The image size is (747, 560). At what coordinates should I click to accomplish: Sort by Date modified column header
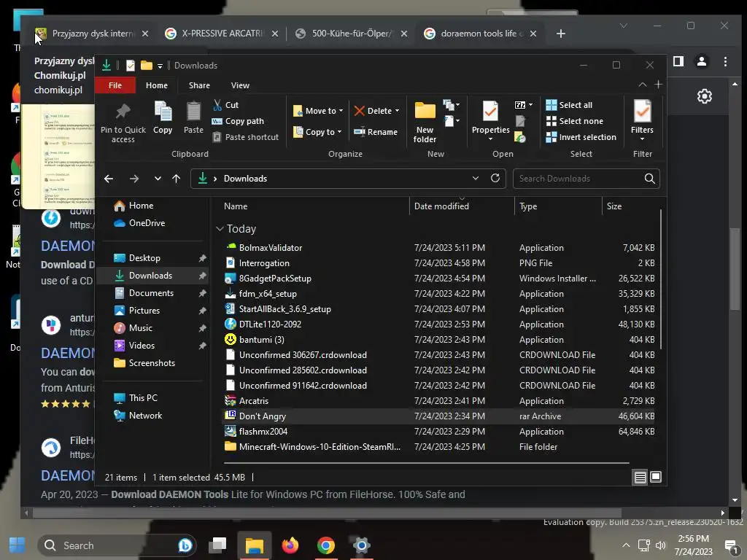pyautogui.click(x=462, y=206)
